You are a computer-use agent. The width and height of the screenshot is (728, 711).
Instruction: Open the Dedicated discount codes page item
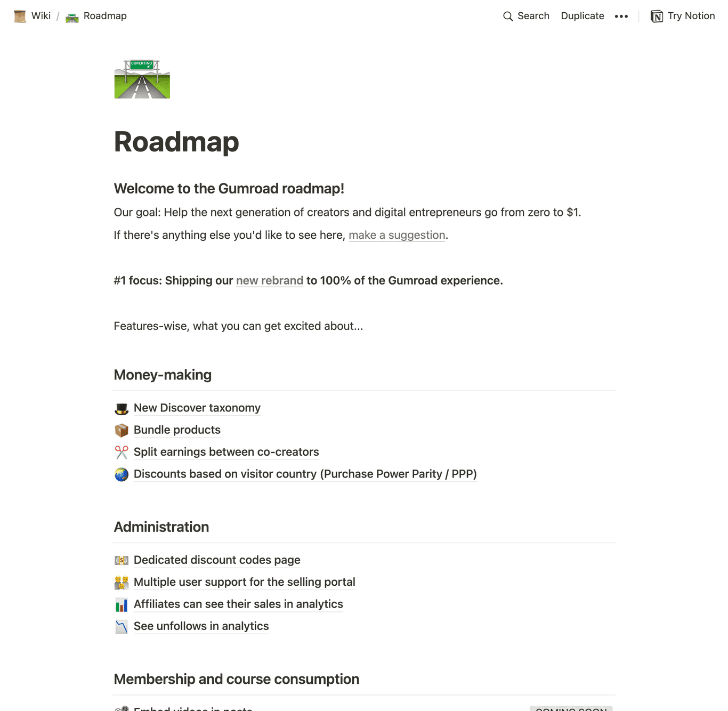217,560
